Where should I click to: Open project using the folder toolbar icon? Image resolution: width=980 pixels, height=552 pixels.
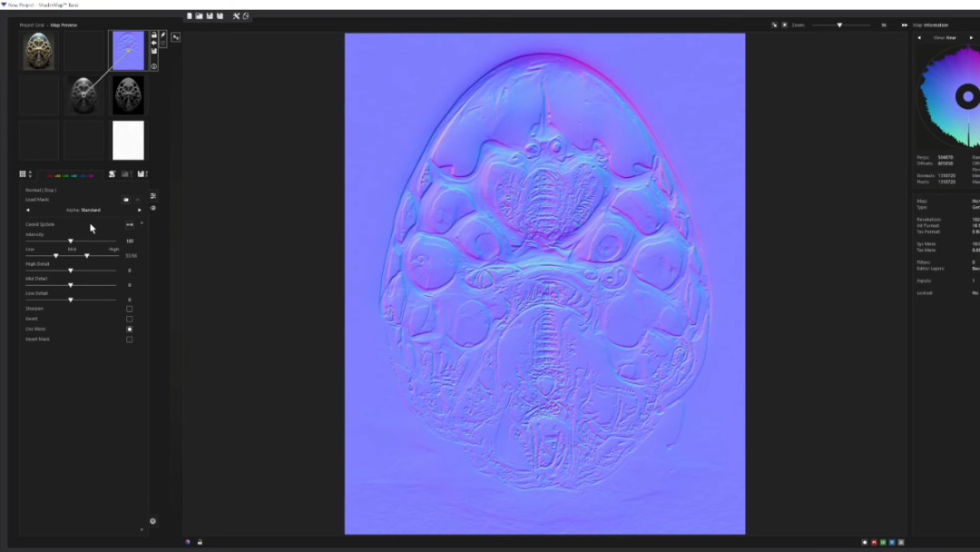coord(200,16)
